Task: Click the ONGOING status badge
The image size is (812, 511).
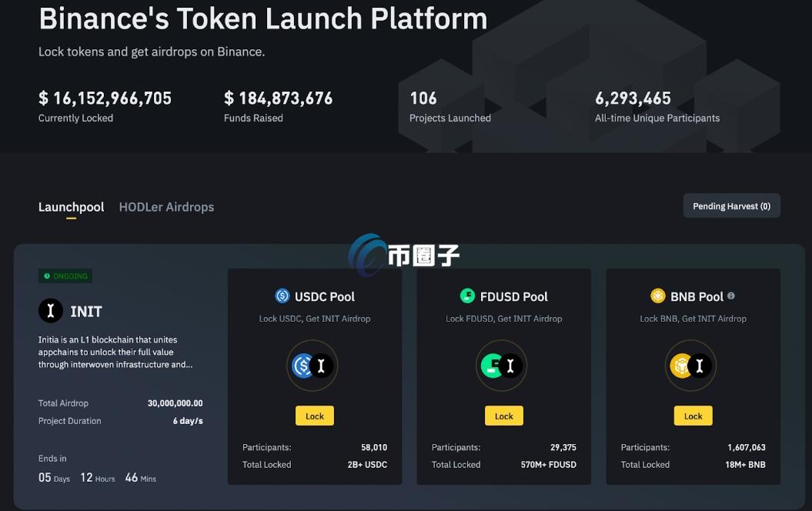Action: coord(65,276)
